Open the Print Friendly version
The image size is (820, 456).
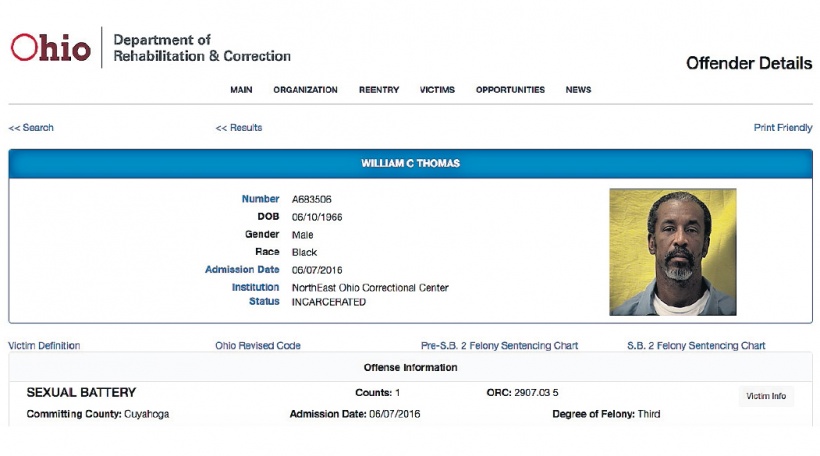(783, 128)
